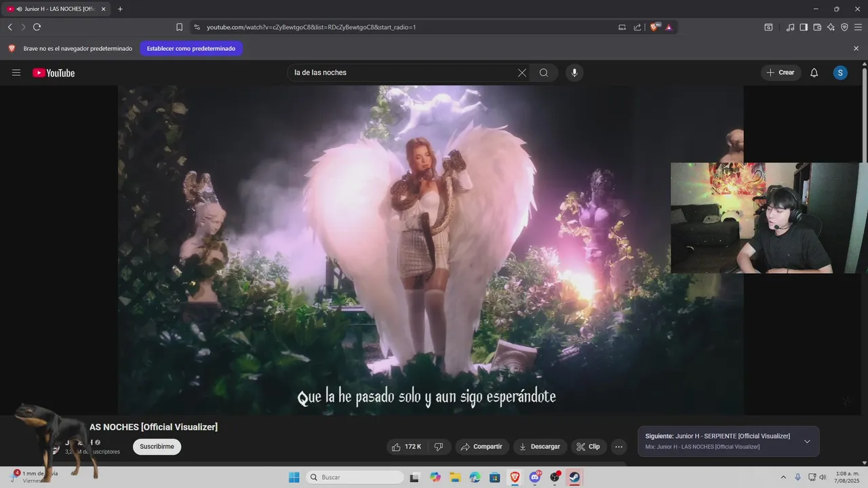Open YouTube notifications bell
Viewport: 868px width, 488px height.
point(814,73)
